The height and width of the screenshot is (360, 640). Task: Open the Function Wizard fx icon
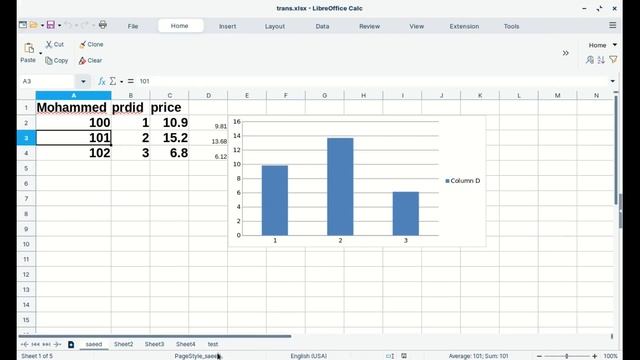click(x=102, y=81)
